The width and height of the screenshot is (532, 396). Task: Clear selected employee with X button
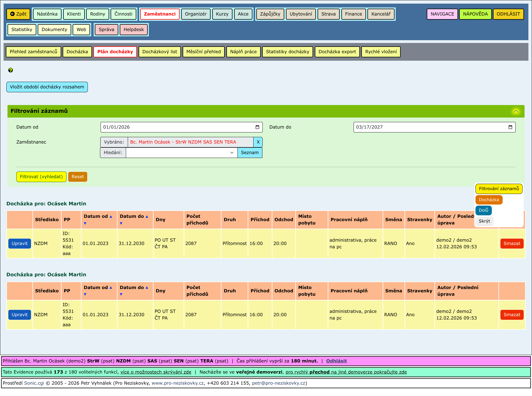coord(258,142)
